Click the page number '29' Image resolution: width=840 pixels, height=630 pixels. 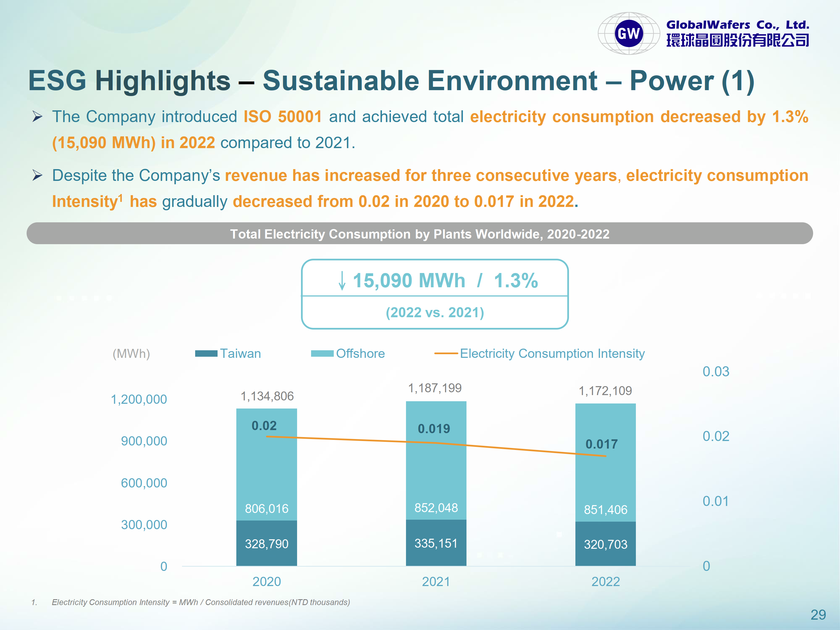coord(818,615)
